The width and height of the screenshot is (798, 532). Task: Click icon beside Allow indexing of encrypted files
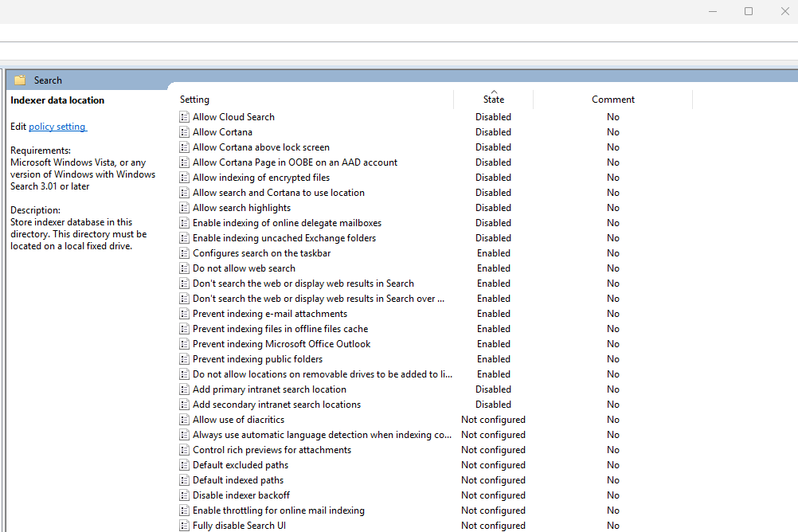click(x=184, y=178)
